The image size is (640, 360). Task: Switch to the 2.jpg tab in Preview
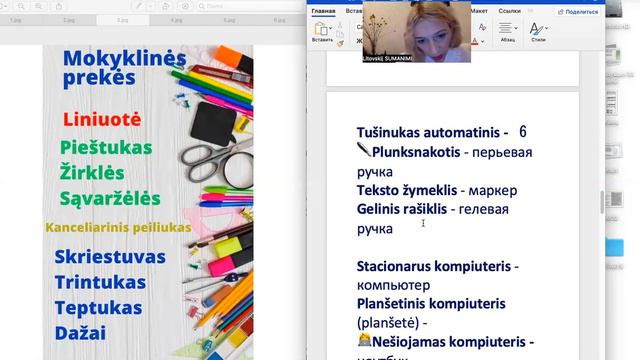coord(69,20)
